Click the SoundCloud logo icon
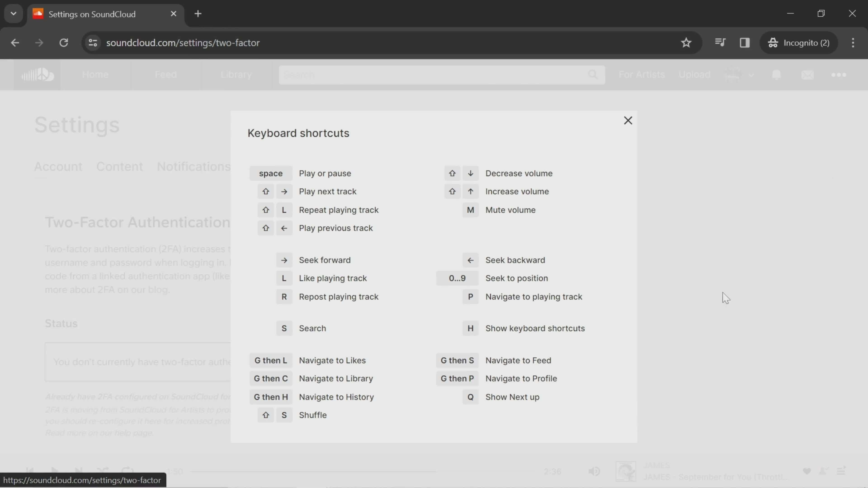Image resolution: width=868 pixels, height=488 pixels. coord(37,75)
